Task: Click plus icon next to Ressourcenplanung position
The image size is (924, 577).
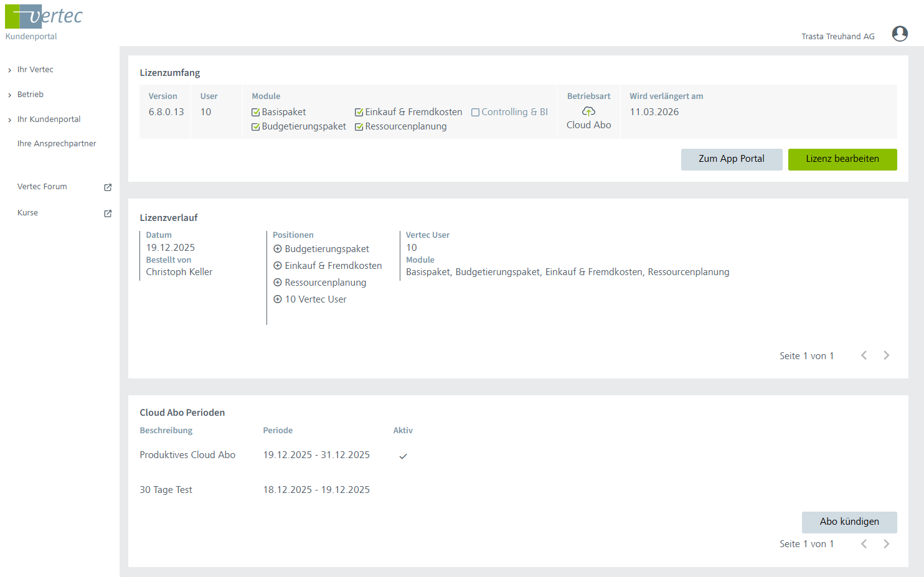Action: (278, 283)
